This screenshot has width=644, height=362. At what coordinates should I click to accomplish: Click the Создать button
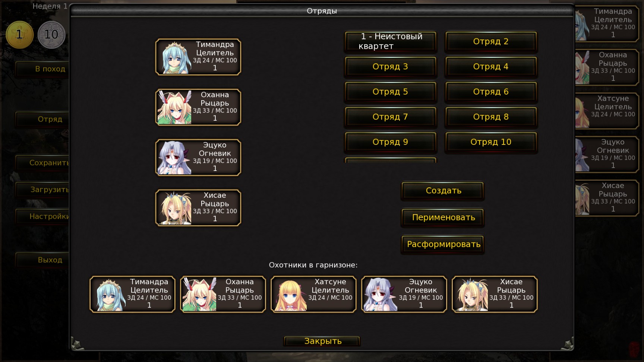click(443, 191)
